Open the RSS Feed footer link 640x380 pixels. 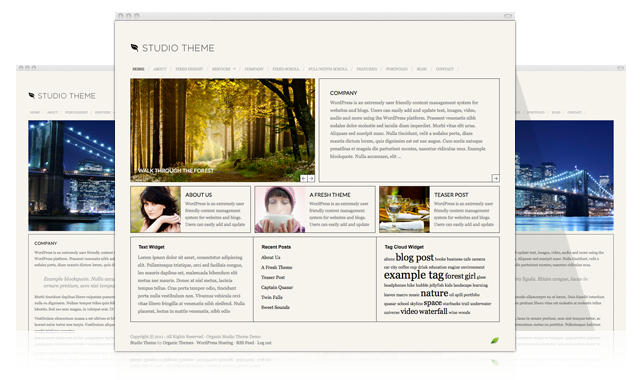pos(245,343)
